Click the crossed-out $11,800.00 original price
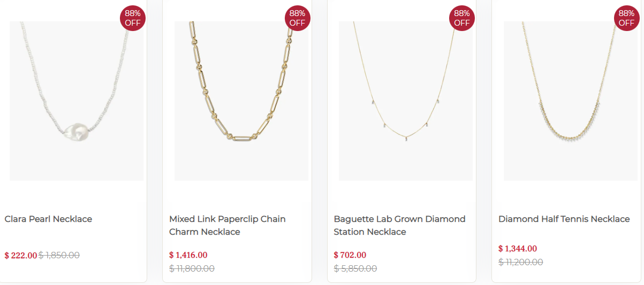This screenshot has height=285, width=644. click(x=192, y=268)
